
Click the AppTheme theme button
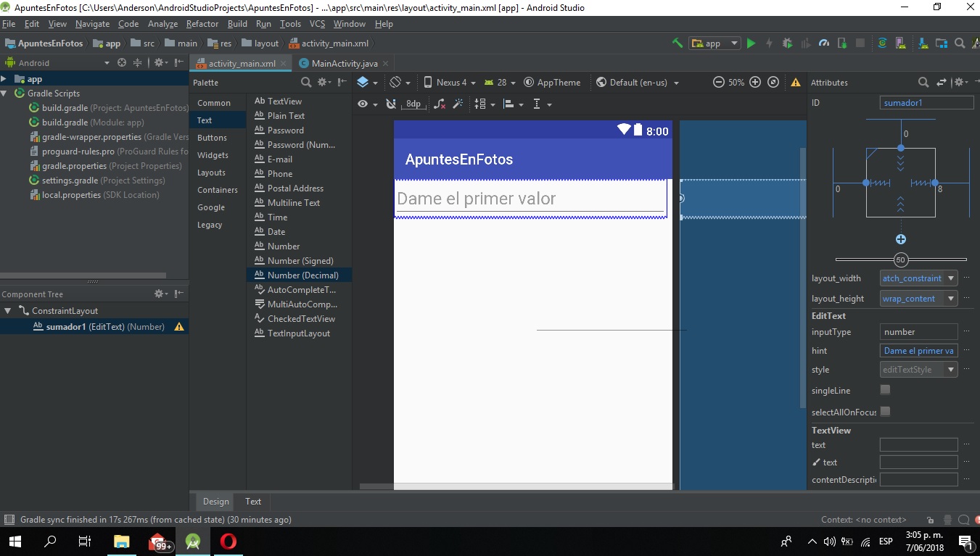552,83
